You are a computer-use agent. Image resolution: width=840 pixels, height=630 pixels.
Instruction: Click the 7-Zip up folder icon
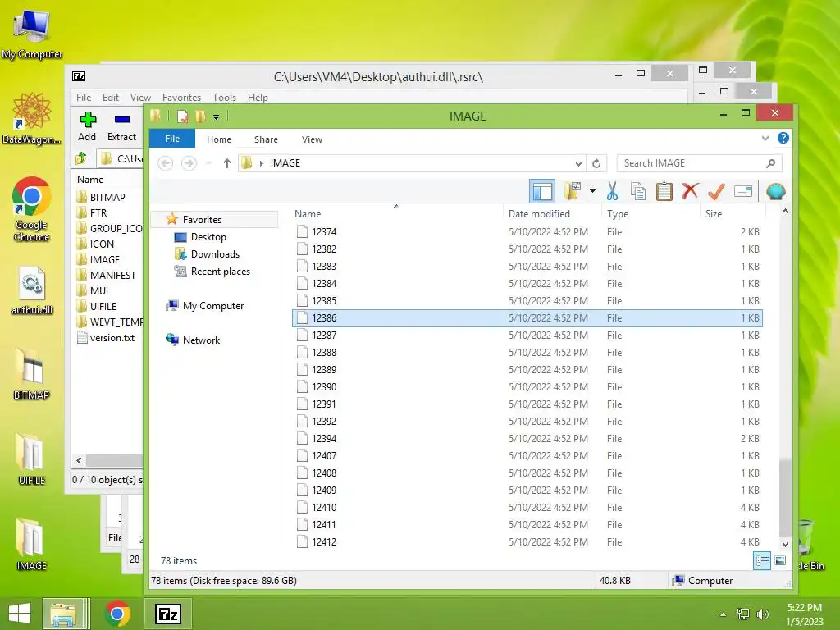pos(81,158)
